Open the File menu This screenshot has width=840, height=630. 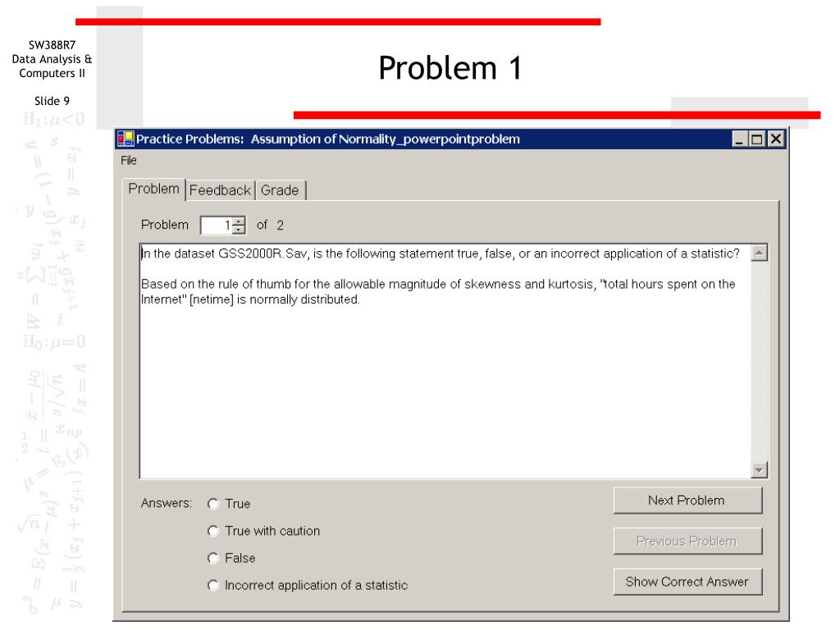(x=129, y=160)
